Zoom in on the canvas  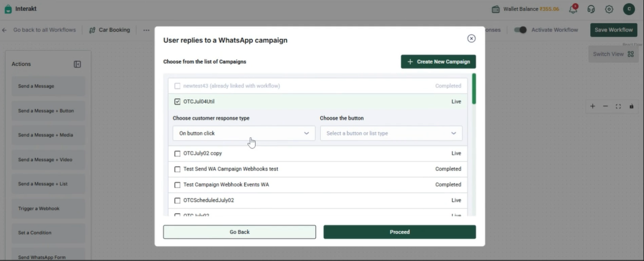(x=592, y=106)
